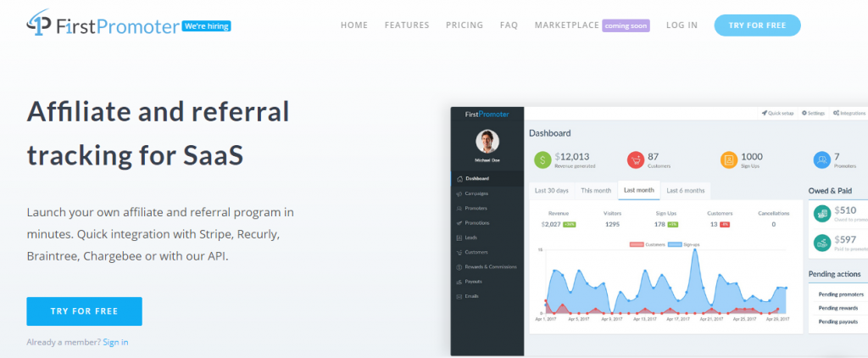Switch to the Last 30 days tab

pos(551,191)
